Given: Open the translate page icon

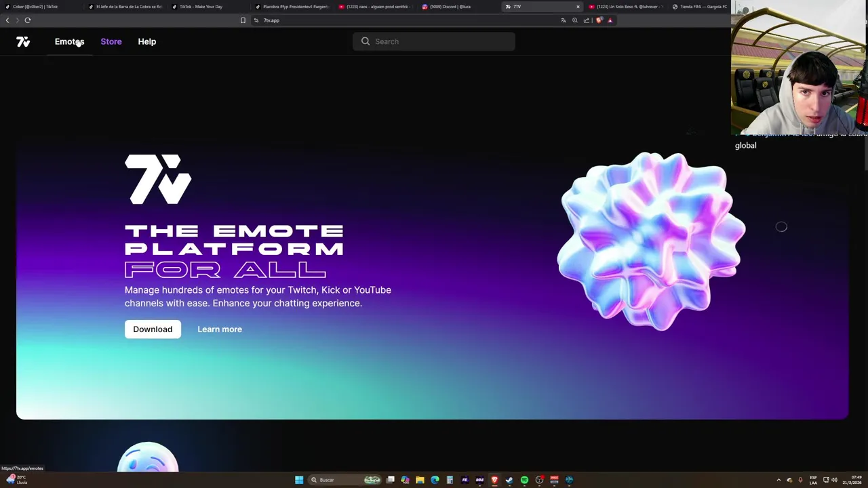Looking at the screenshot, I should 563,20.
